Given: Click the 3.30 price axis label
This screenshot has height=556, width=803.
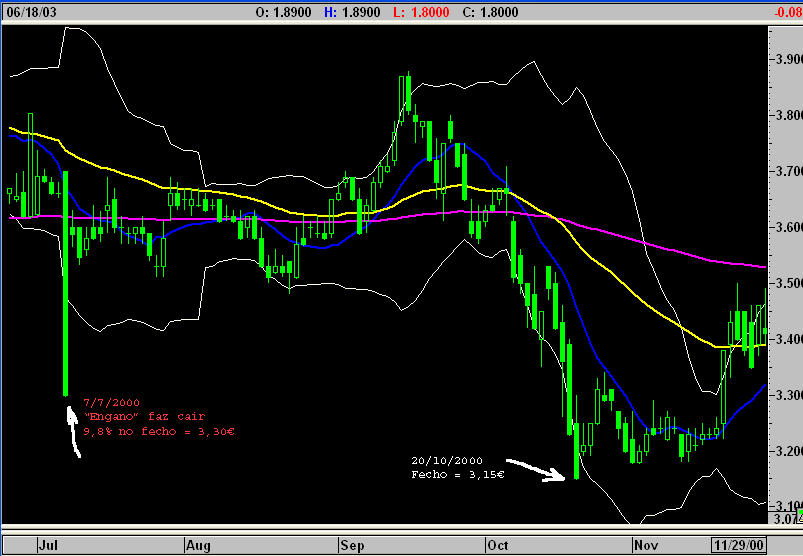Looking at the screenshot, I should [789, 395].
